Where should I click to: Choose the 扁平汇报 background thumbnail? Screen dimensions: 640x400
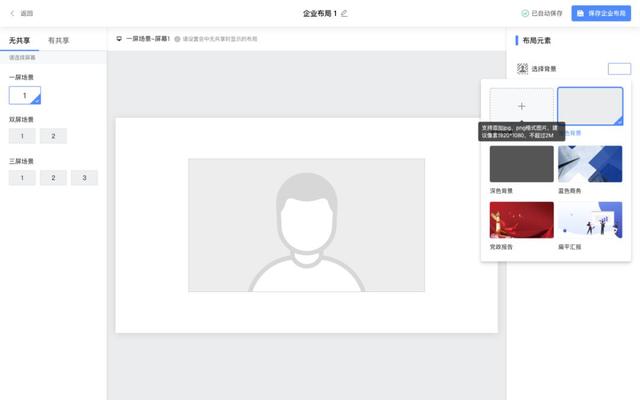[590, 220]
